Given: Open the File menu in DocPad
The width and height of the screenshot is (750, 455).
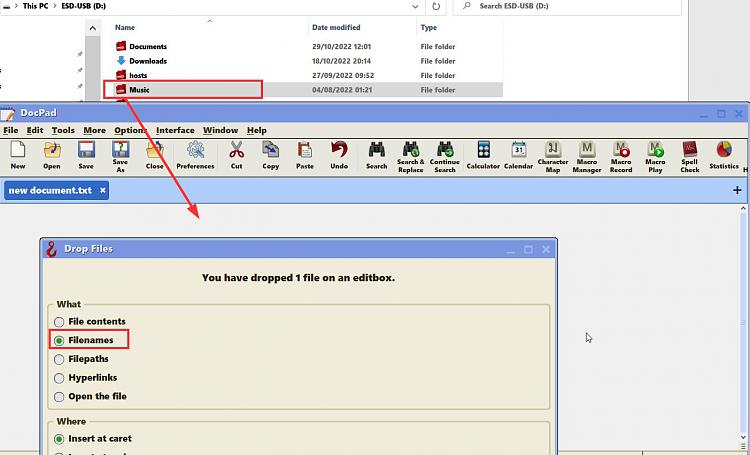Looking at the screenshot, I should tap(11, 130).
